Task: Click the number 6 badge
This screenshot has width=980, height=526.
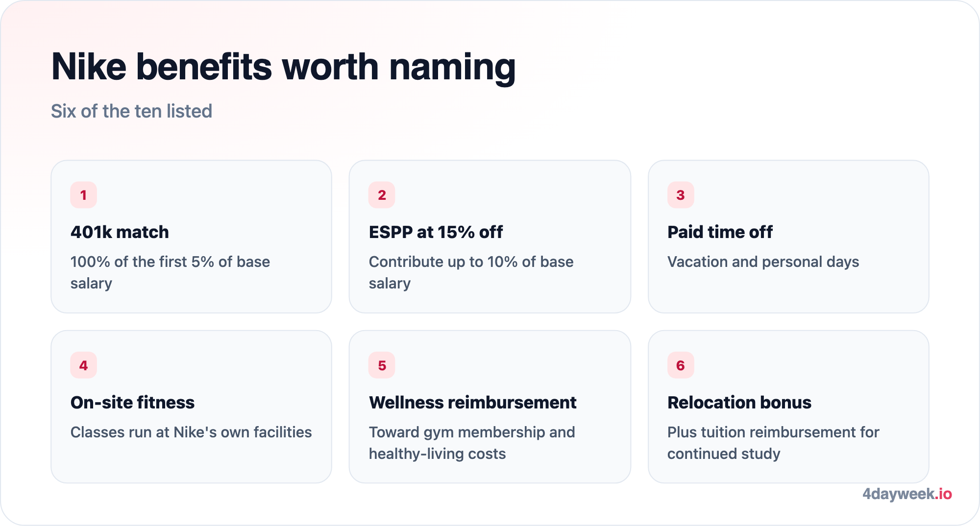Action: (681, 365)
